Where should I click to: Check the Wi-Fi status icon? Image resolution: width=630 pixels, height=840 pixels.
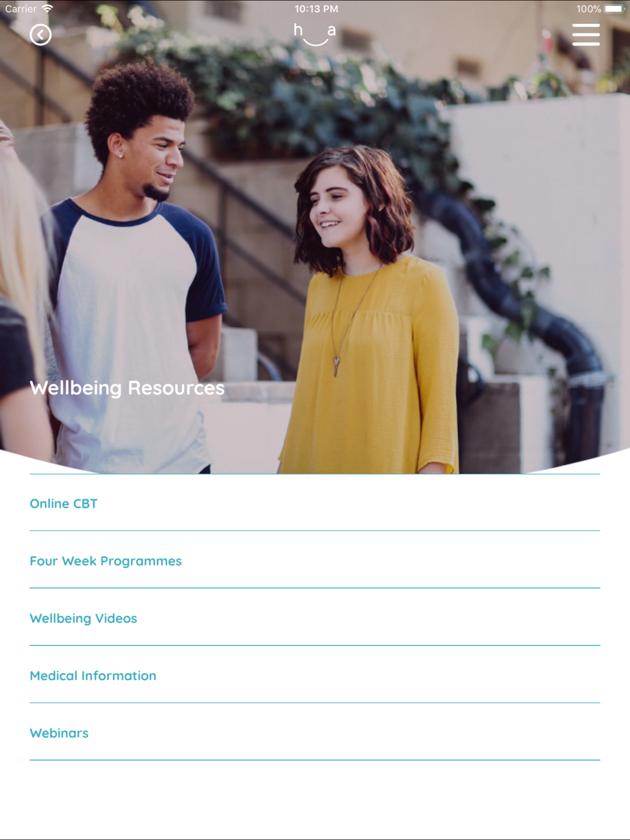[x=47, y=9]
